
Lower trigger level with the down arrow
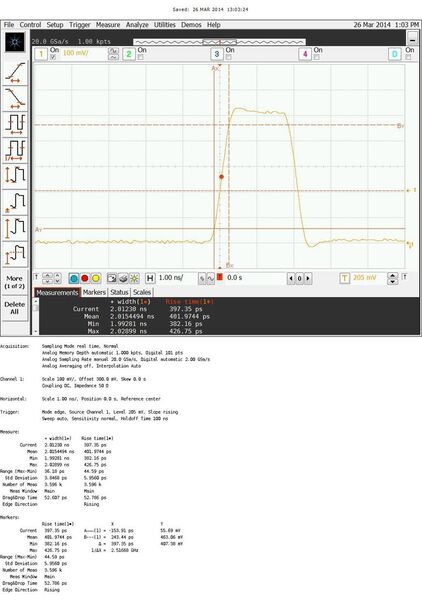(393, 281)
